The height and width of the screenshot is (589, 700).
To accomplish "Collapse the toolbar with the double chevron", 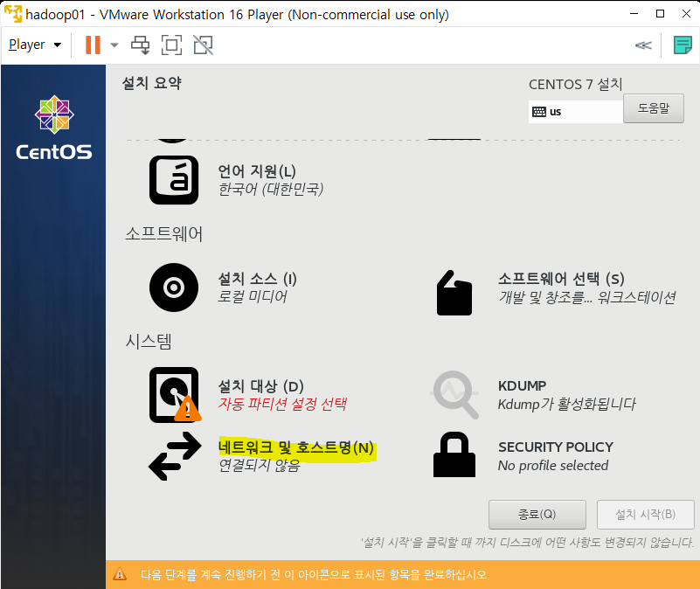I will click(x=643, y=45).
